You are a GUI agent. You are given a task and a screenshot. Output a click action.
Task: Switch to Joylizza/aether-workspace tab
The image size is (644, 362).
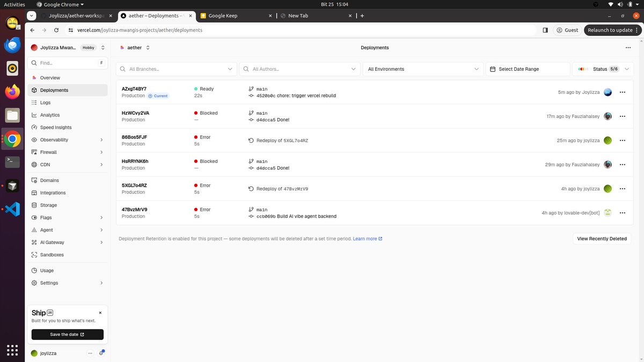tap(76, 16)
